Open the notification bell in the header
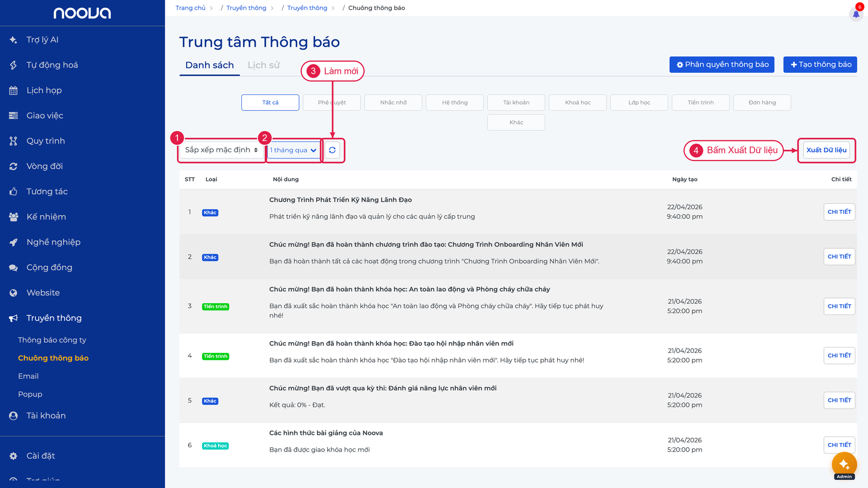 pyautogui.click(x=856, y=14)
